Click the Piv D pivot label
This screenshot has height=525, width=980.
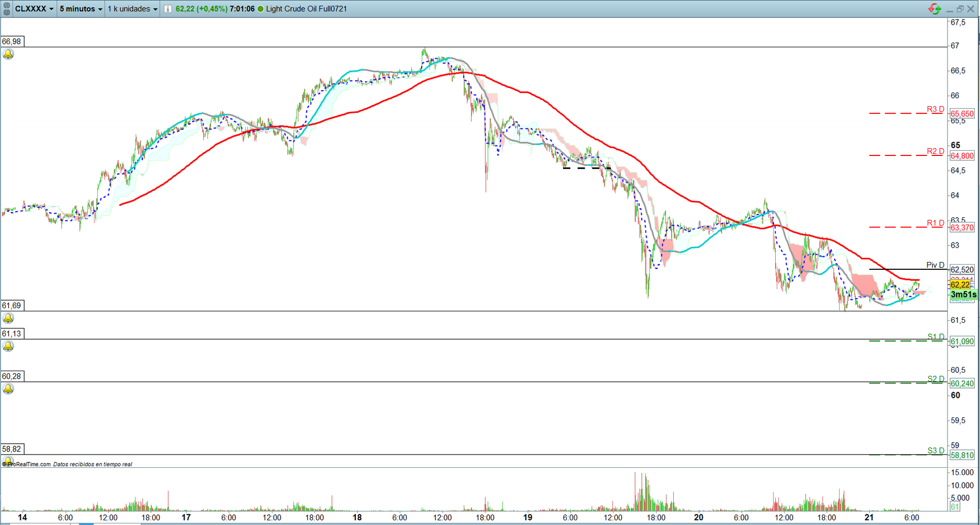click(x=935, y=265)
